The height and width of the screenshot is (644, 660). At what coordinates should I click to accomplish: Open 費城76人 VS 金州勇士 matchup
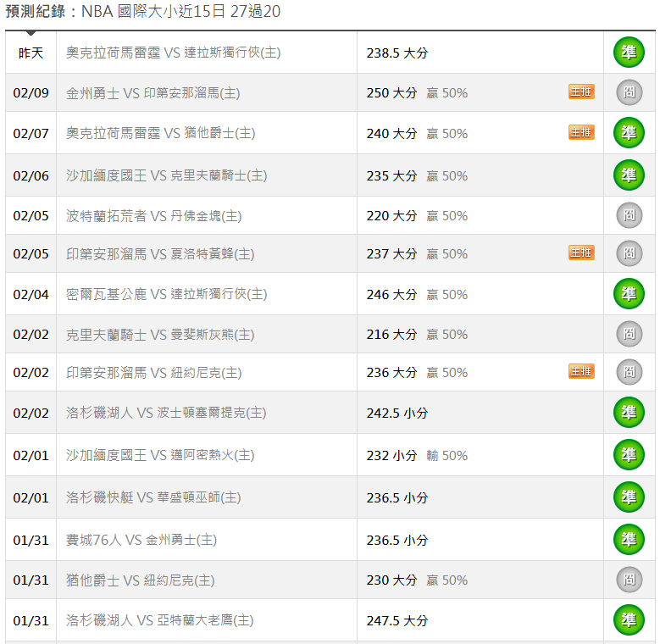(x=141, y=540)
